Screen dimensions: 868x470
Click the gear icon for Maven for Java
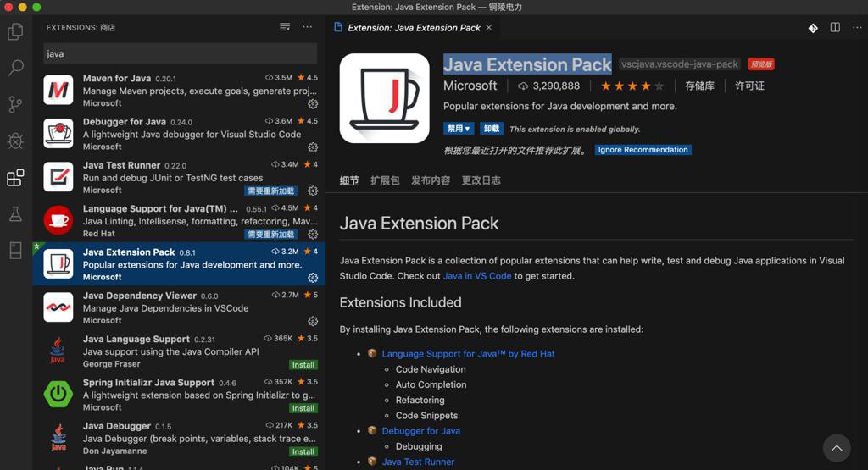point(313,104)
